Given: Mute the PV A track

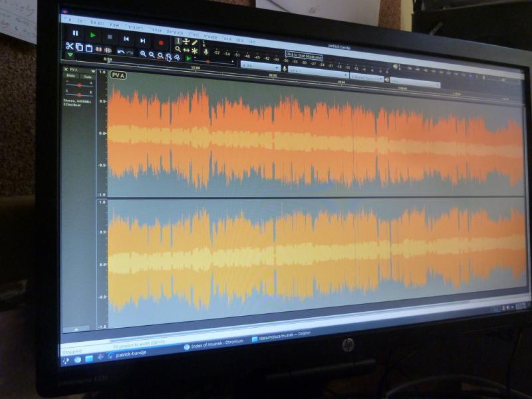Looking at the screenshot, I should [71, 76].
